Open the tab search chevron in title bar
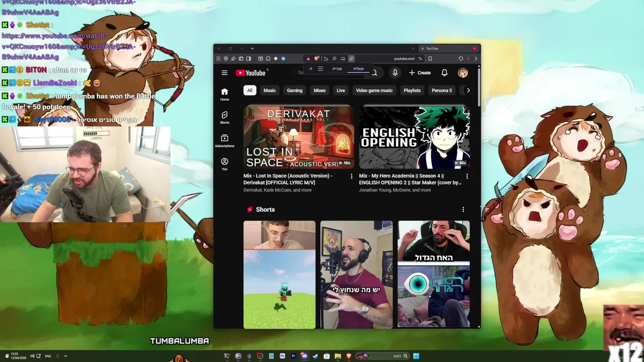The height and width of the screenshot is (362, 644). point(252,48)
